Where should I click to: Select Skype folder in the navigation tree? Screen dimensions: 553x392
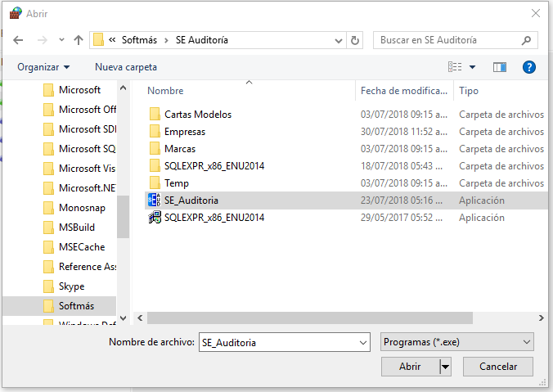point(71,286)
